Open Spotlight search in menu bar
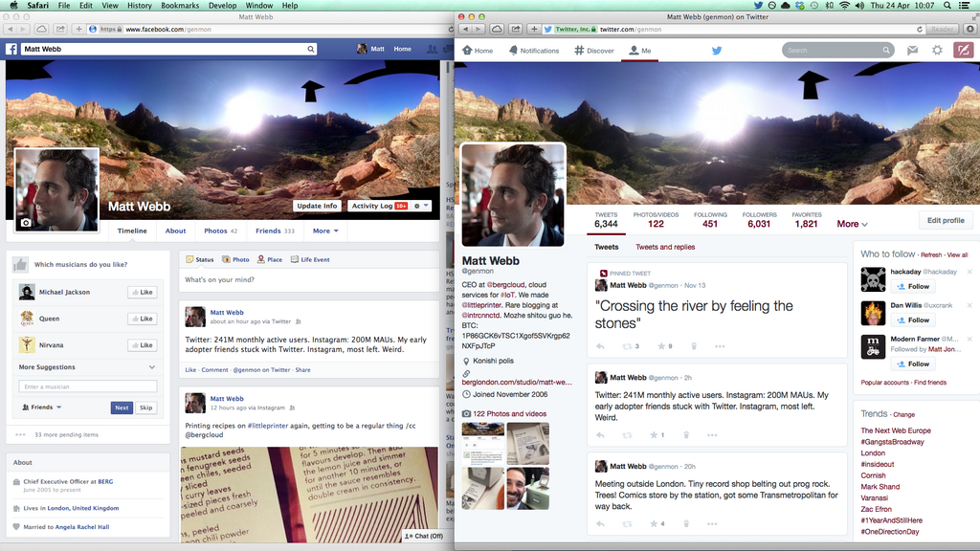This screenshot has height=551, width=980. pyautogui.click(x=947, y=6)
